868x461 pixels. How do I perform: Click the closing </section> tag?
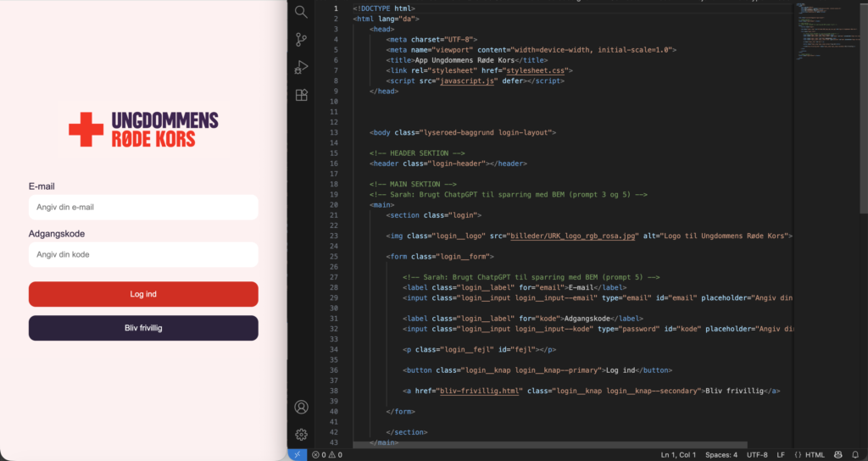406,432
